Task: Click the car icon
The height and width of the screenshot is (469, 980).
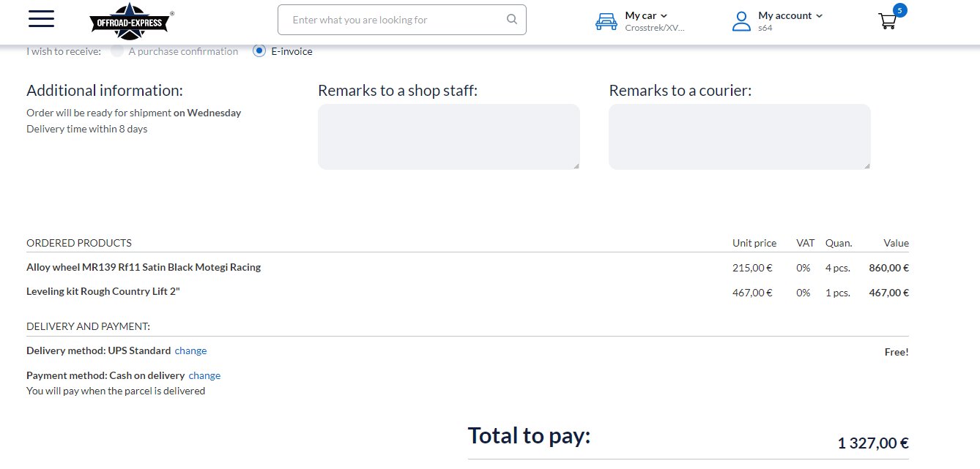Action: pos(606,21)
